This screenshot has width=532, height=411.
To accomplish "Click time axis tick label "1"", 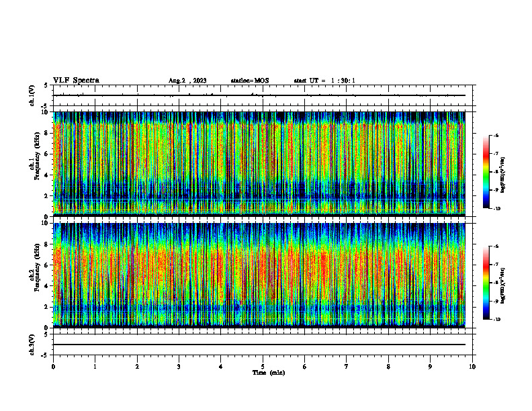I will point(95,367).
